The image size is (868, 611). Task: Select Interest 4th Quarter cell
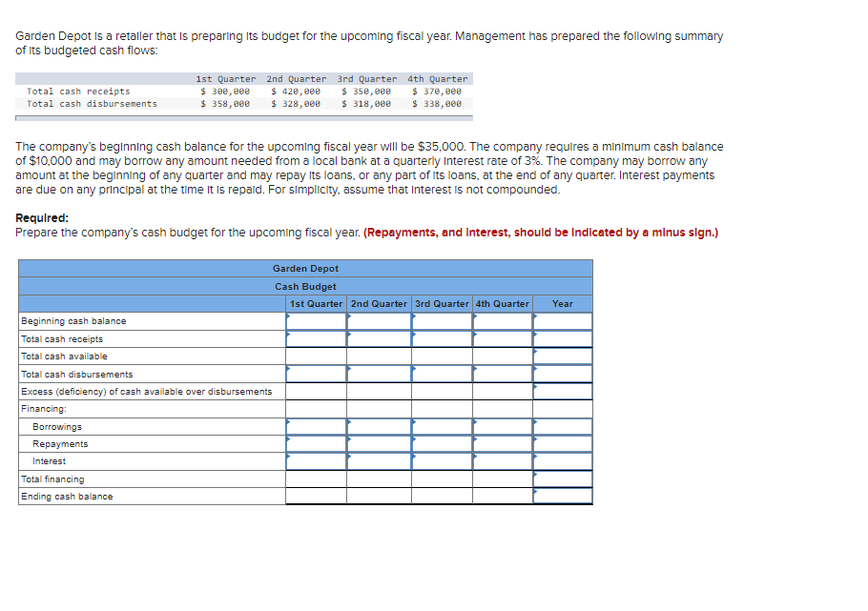tap(503, 461)
